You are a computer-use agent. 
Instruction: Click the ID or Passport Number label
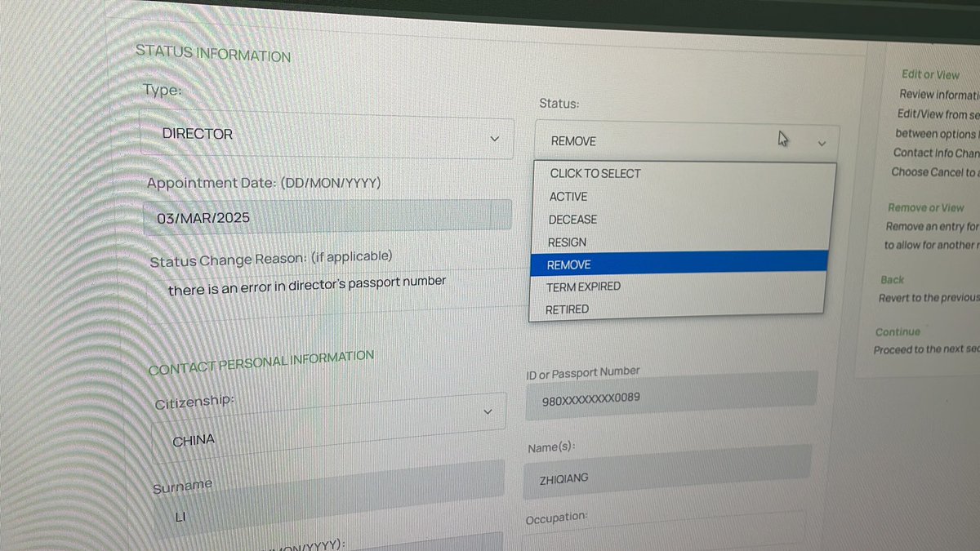[584, 372]
